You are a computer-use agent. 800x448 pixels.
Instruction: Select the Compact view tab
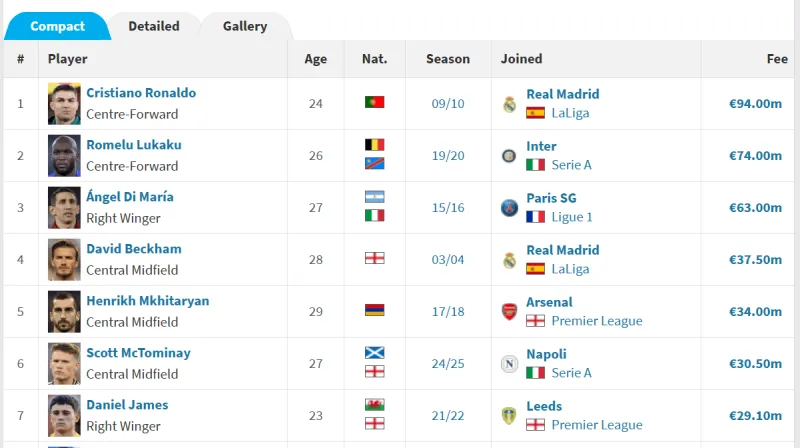pos(57,26)
